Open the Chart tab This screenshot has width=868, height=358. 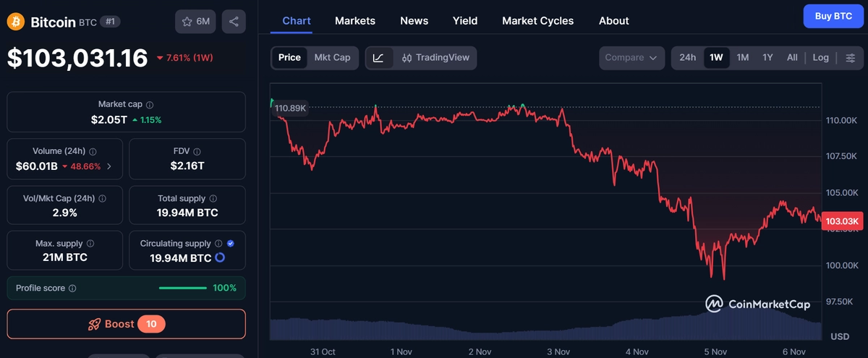(297, 21)
